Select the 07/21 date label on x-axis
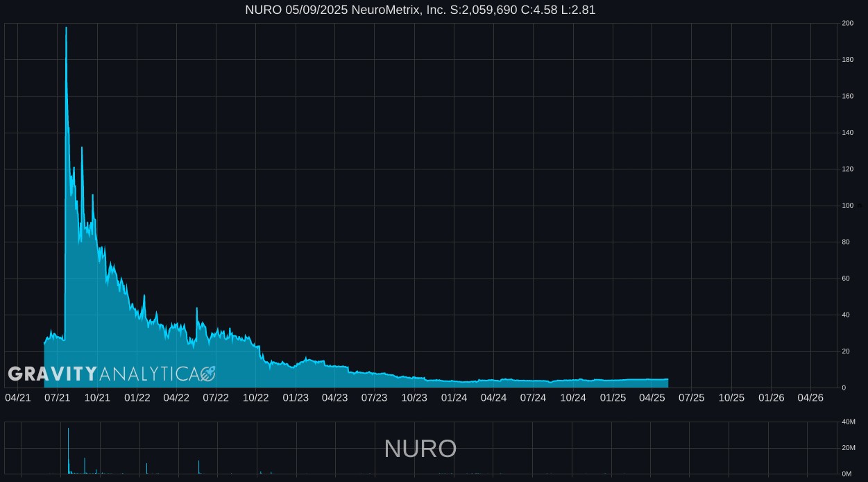This screenshot has height=482, width=868. tap(58, 398)
